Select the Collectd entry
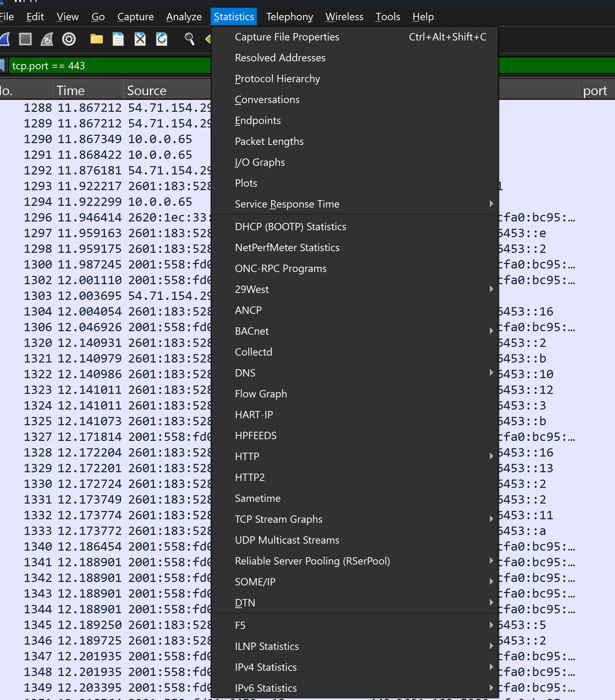615x700 pixels. [355, 352]
